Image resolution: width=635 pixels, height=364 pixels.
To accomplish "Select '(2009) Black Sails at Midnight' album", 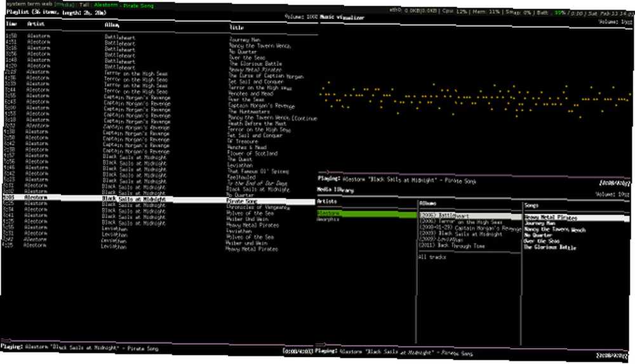I will 461,234.
